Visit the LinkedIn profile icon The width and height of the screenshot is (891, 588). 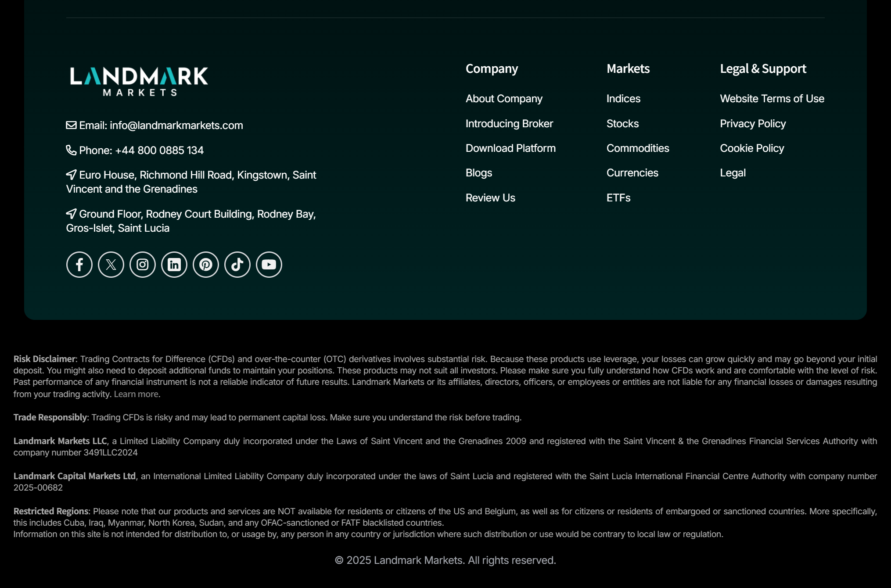point(174,265)
